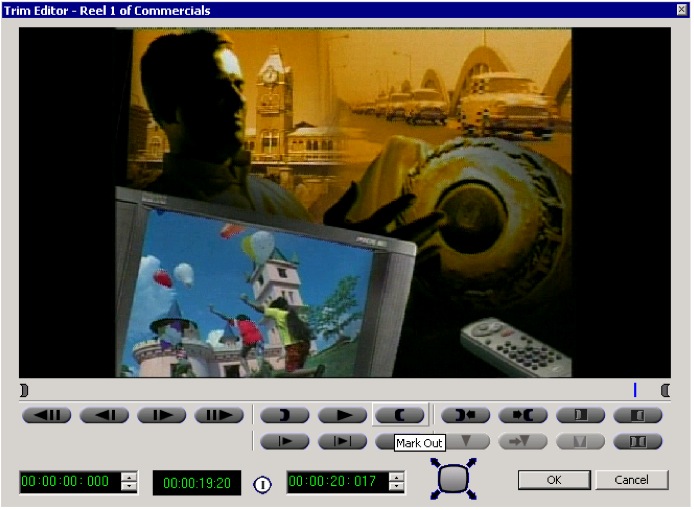Click the fast forward button with double bars

point(219,415)
